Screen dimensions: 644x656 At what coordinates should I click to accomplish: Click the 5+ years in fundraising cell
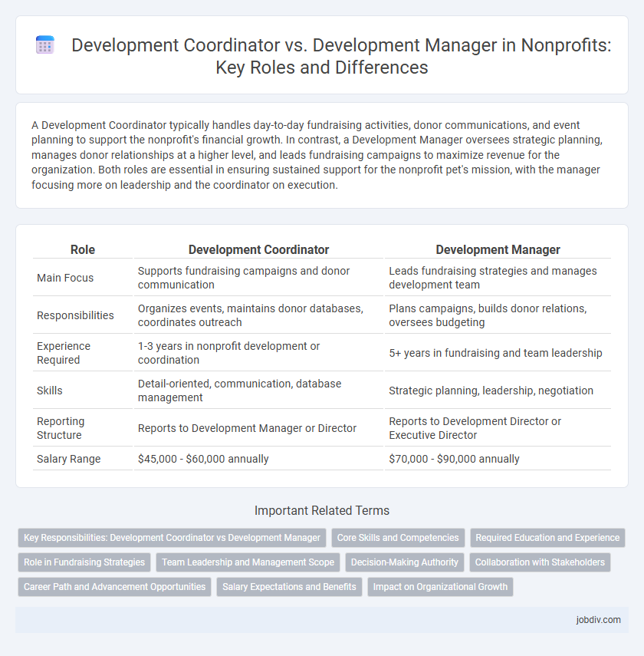[x=498, y=353]
